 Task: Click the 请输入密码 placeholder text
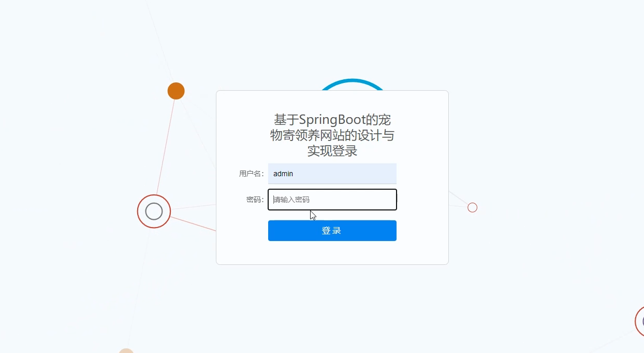[x=291, y=200]
